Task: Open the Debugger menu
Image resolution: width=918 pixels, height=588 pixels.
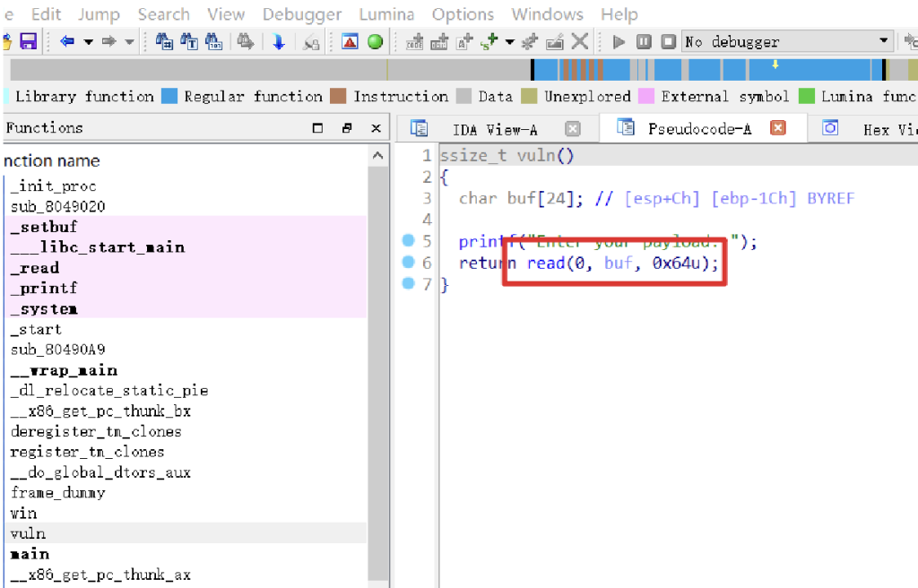Action: pyautogui.click(x=301, y=14)
